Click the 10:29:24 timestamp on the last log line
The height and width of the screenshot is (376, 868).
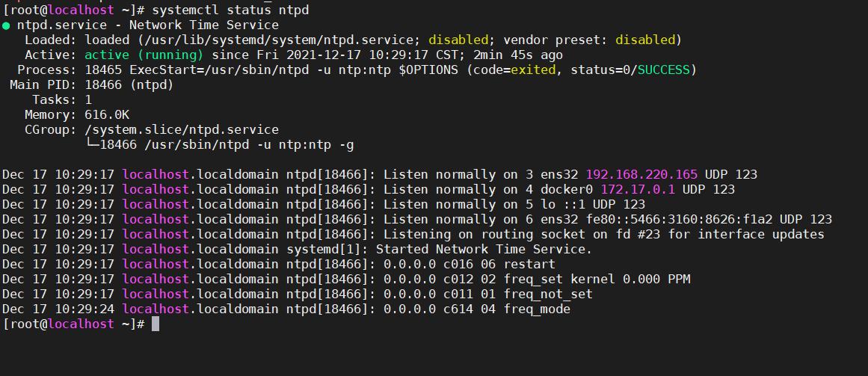click(84, 309)
